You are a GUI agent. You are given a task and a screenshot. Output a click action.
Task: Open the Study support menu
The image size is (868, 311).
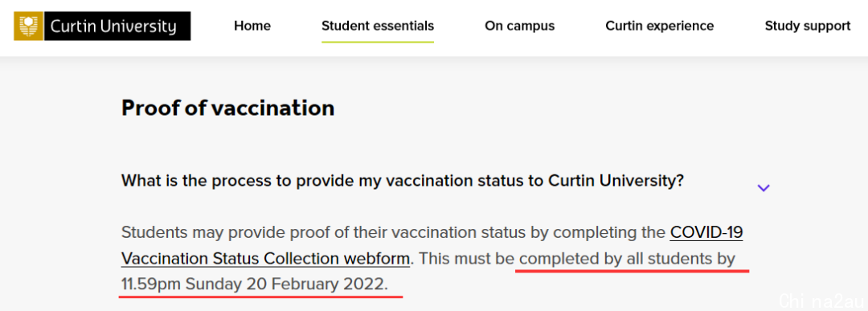coord(808,26)
